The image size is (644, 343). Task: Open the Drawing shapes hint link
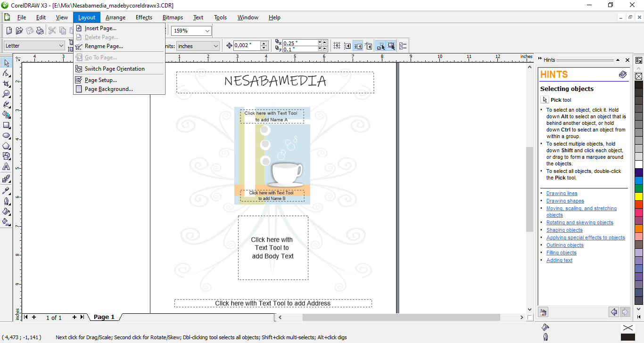click(565, 201)
